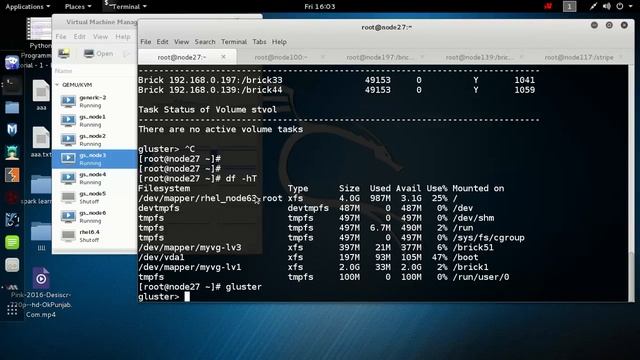Image resolution: width=640 pixels, height=360 pixels.
Task: Open the terminal Tabs menu
Action: pyautogui.click(x=259, y=42)
